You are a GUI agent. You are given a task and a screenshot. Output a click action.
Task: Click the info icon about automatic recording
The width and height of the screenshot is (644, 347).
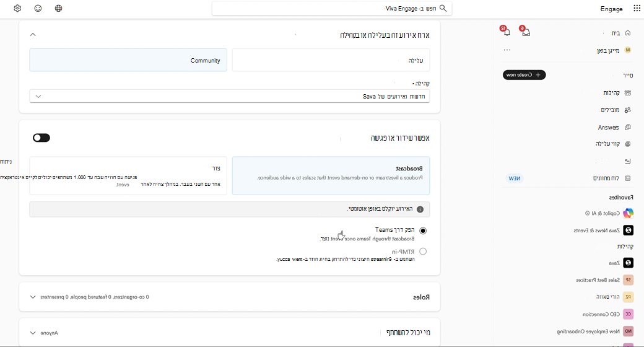[x=420, y=209]
